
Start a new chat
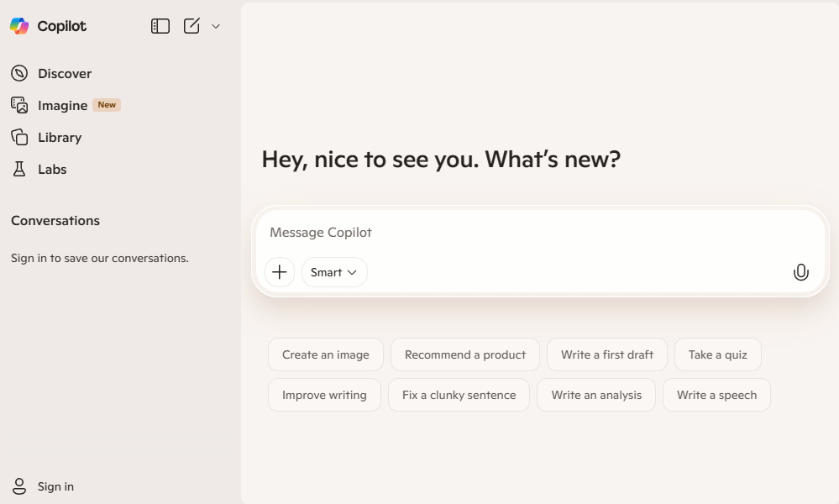pos(191,26)
